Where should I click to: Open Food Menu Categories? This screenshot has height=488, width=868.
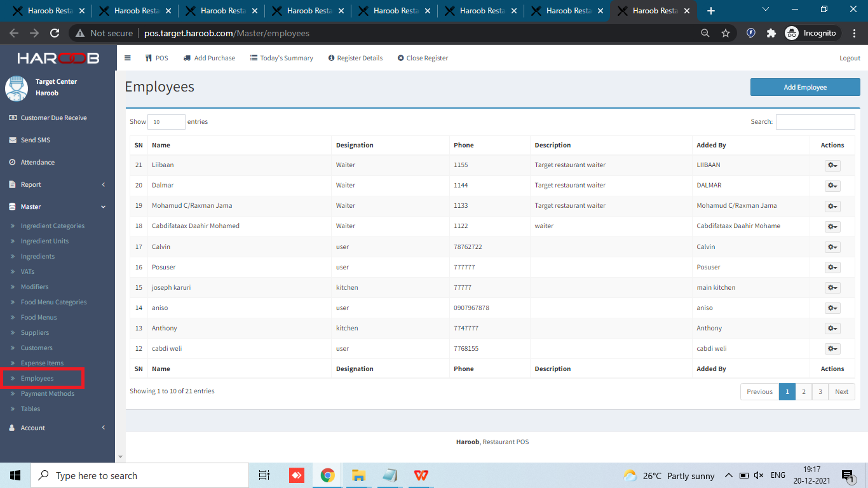(x=53, y=302)
